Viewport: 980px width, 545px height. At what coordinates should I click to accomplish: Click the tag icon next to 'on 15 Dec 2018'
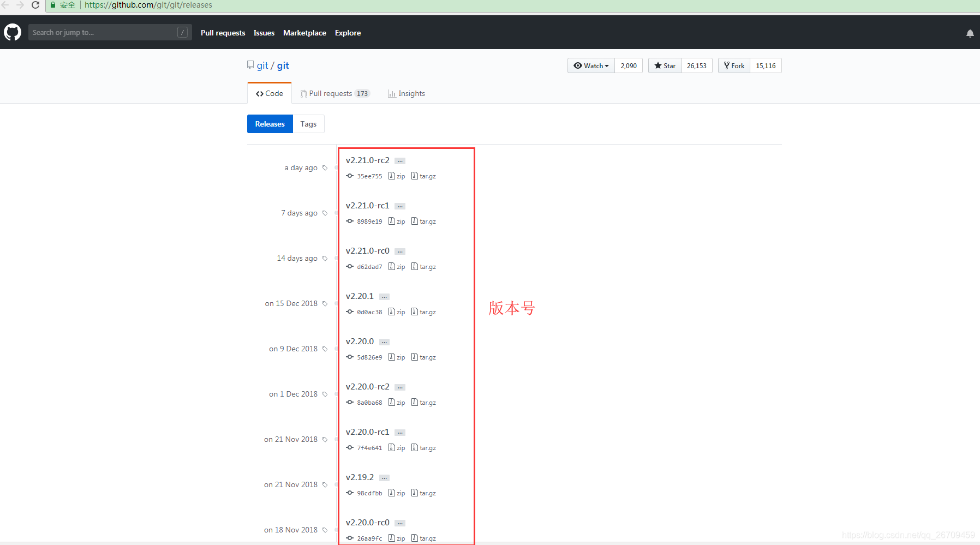pos(325,304)
